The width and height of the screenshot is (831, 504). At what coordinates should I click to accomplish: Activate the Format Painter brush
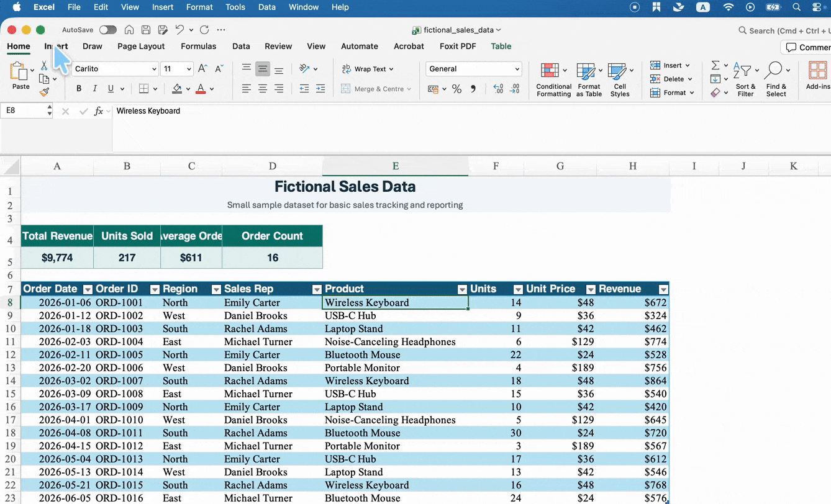(x=44, y=92)
